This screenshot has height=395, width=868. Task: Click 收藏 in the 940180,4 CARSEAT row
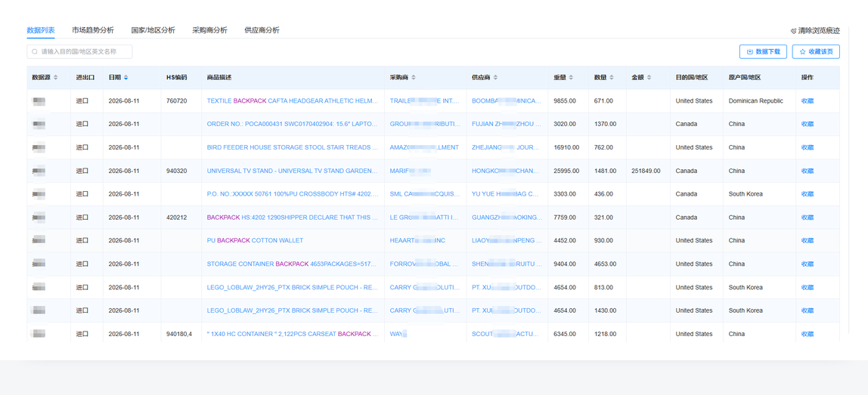click(x=807, y=334)
